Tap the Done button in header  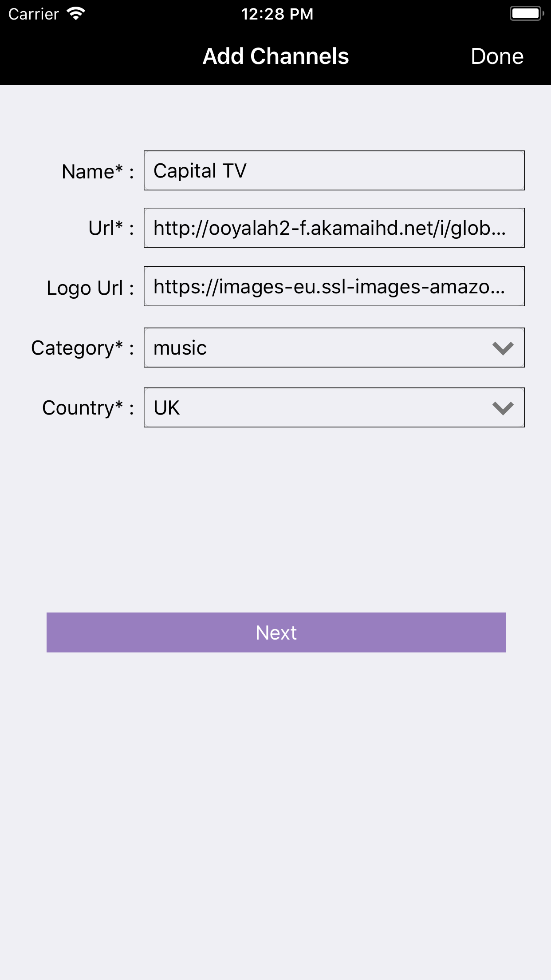pyautogui.click(x=497, y=56)
